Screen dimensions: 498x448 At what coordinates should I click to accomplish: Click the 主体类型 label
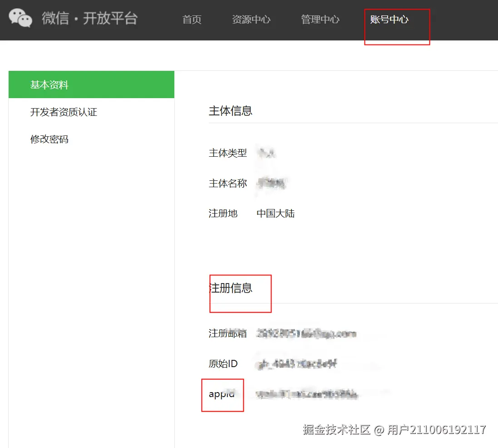coord(228,153)
